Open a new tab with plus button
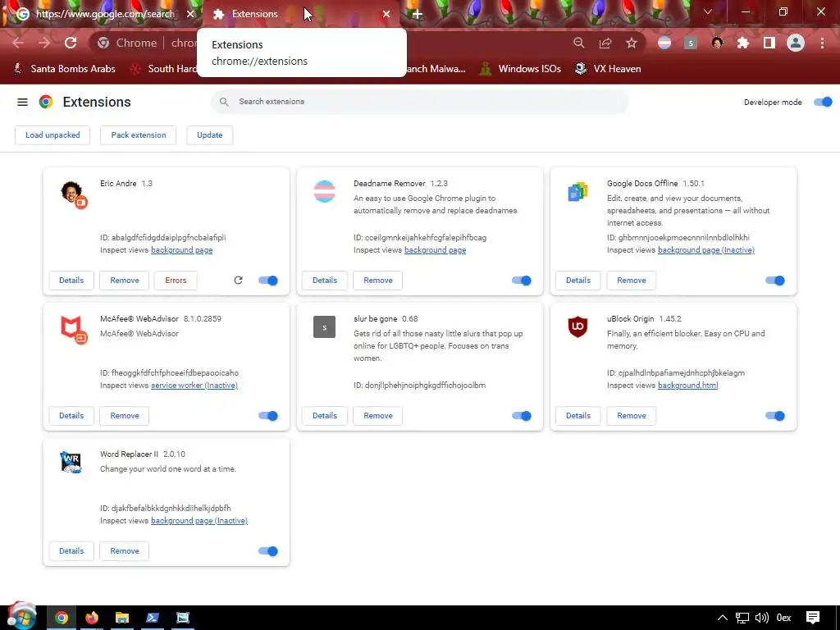 (x=418, y=14)
